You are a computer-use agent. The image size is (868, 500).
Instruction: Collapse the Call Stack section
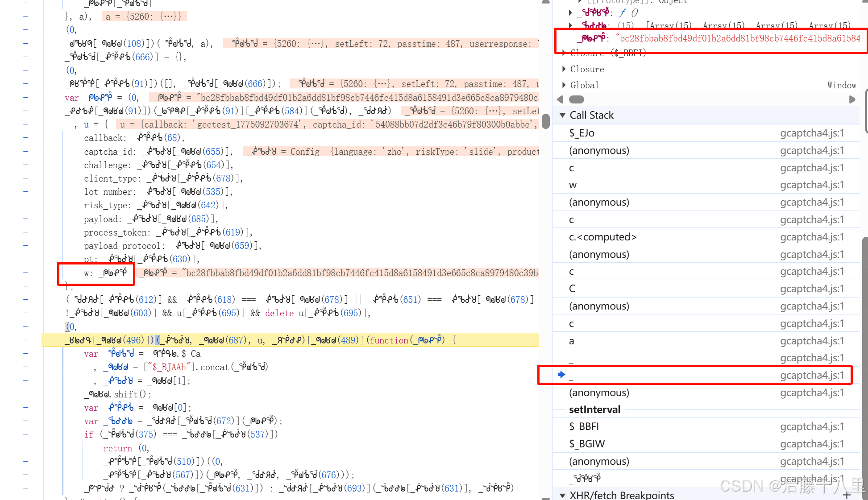point(562,115)
